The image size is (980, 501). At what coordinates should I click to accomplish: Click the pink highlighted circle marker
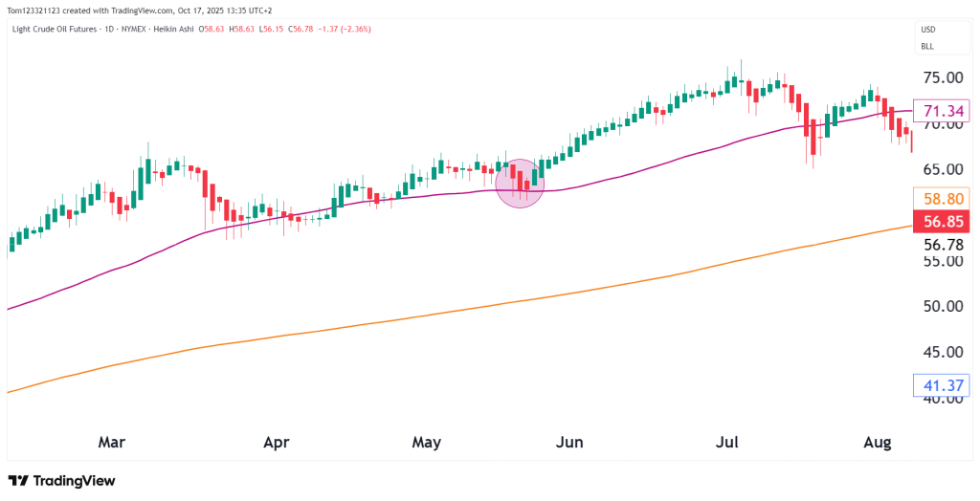point(520,184)
